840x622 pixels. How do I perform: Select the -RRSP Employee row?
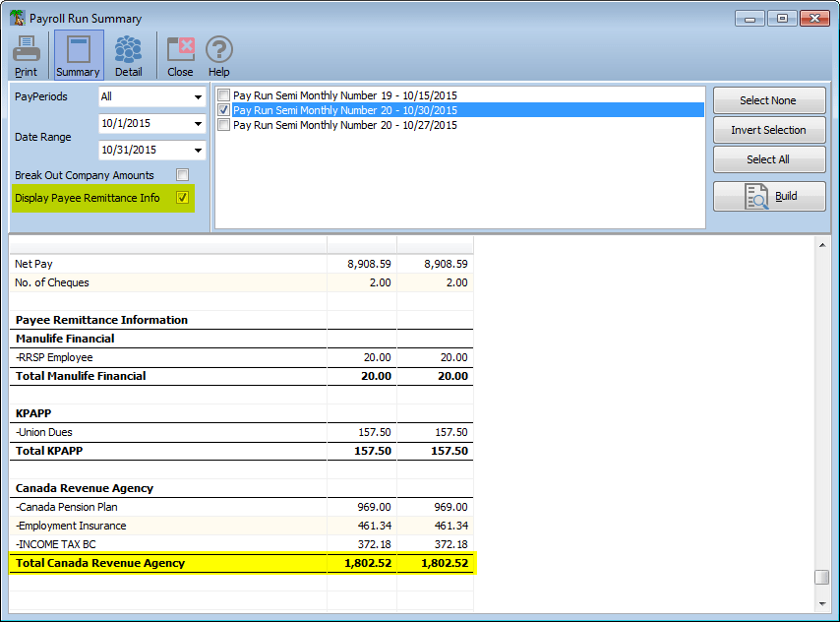241,357
